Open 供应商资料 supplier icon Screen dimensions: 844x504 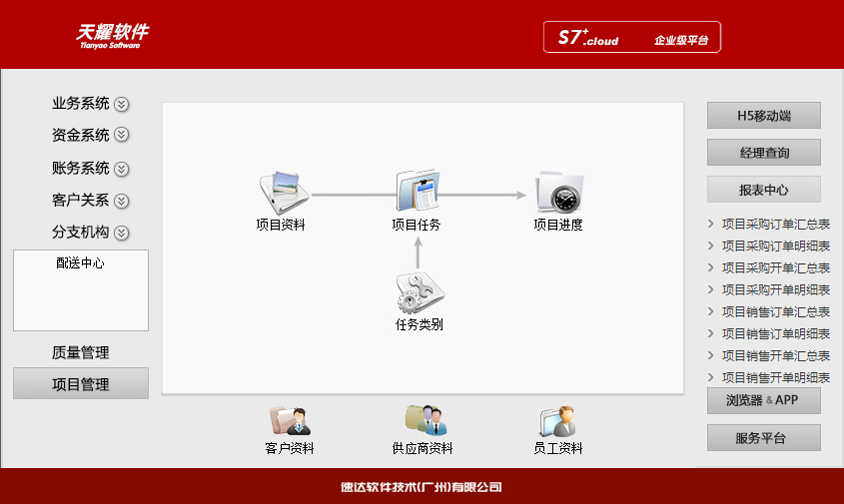click(x=423, y=420)
